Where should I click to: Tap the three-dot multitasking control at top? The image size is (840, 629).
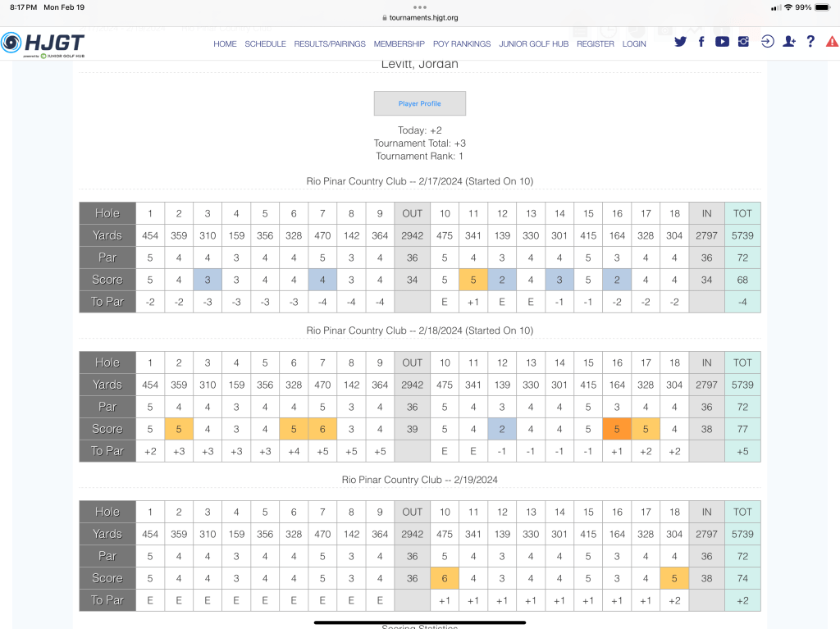pos(420,7)
